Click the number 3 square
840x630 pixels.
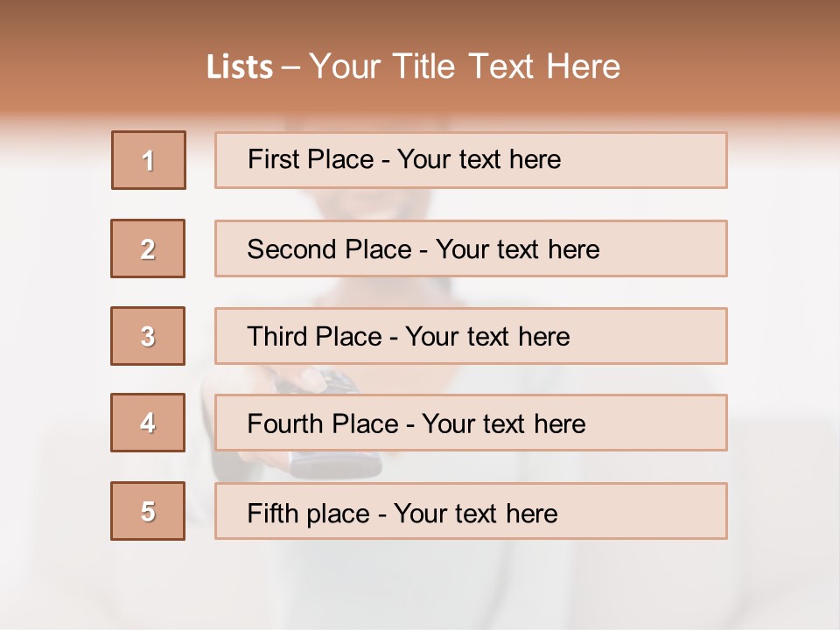[148, 336]
